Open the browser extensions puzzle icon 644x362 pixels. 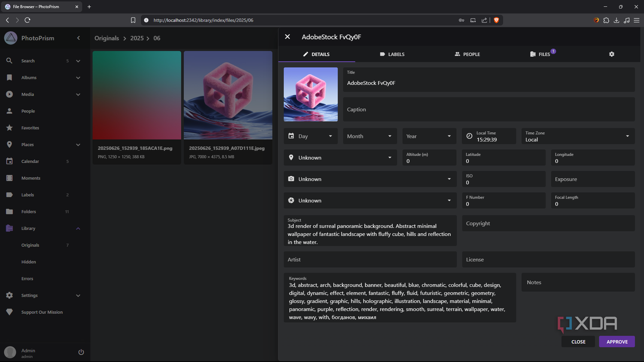point(606,20)
